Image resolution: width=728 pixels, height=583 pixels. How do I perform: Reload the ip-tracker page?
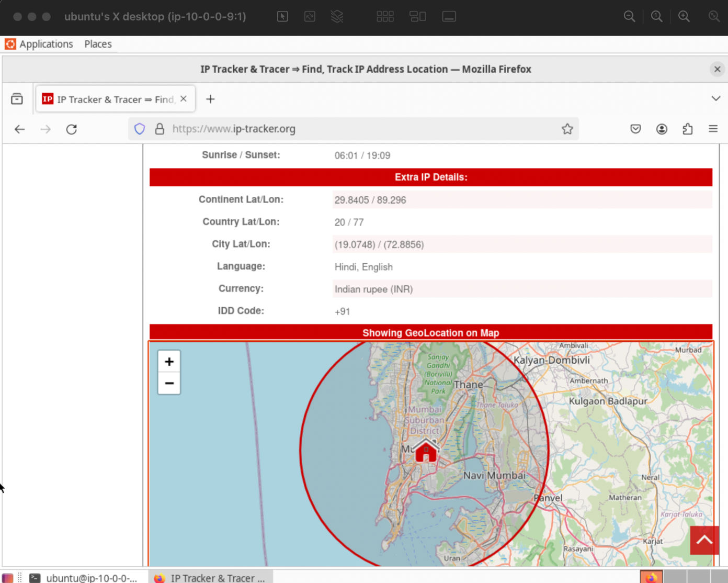[x=72, y=129]
